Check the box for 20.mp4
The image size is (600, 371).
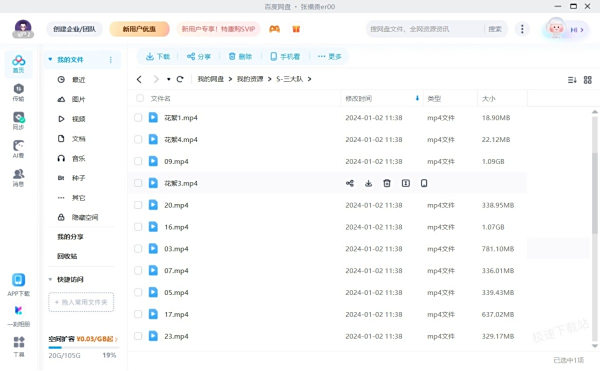pos(138,205)
